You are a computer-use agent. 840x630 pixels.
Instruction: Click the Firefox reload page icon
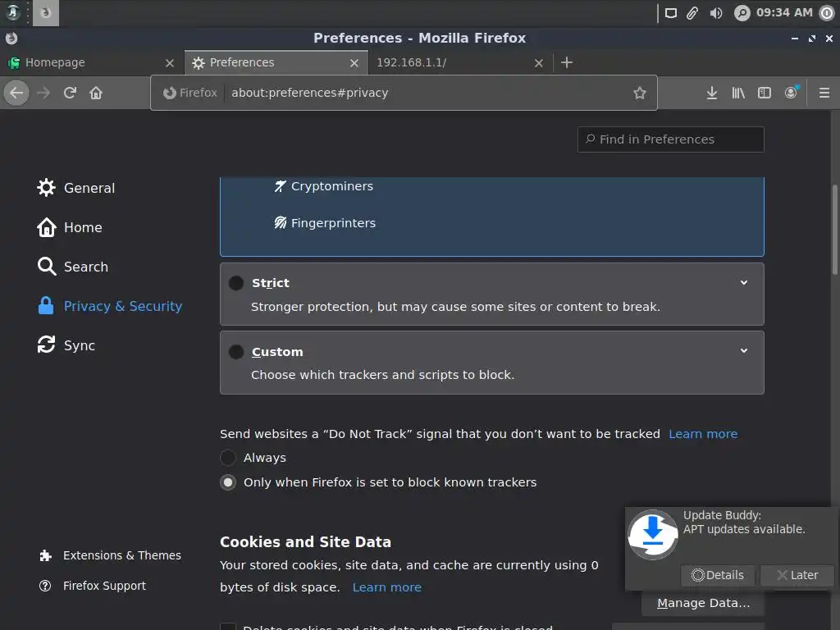70,93
